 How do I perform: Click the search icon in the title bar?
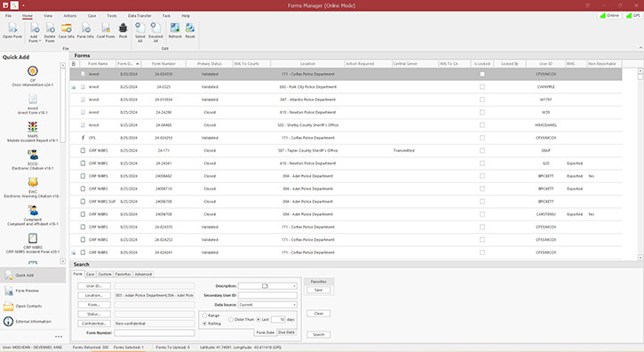coord(14,5)
